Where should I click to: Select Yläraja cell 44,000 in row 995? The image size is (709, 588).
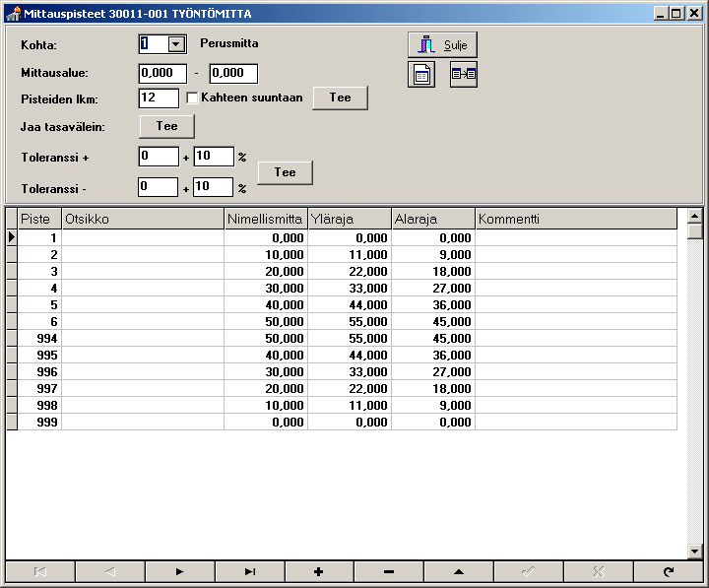pos(350,355)
